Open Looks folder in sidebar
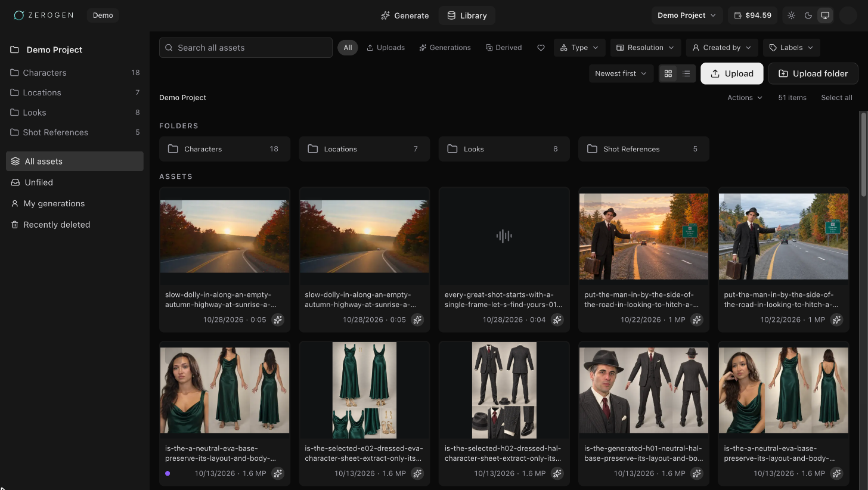Screen dimensions: 868x490 click(75, 112)
